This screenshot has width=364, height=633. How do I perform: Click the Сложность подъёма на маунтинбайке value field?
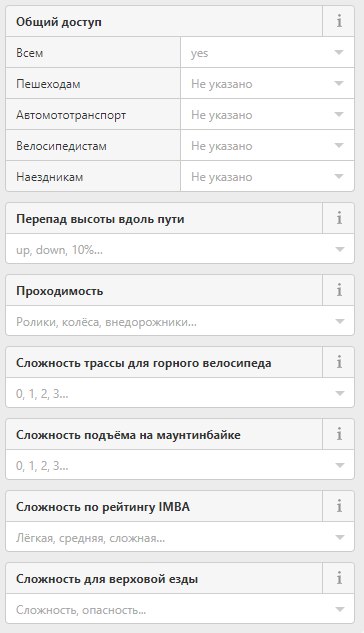[180, 465]
